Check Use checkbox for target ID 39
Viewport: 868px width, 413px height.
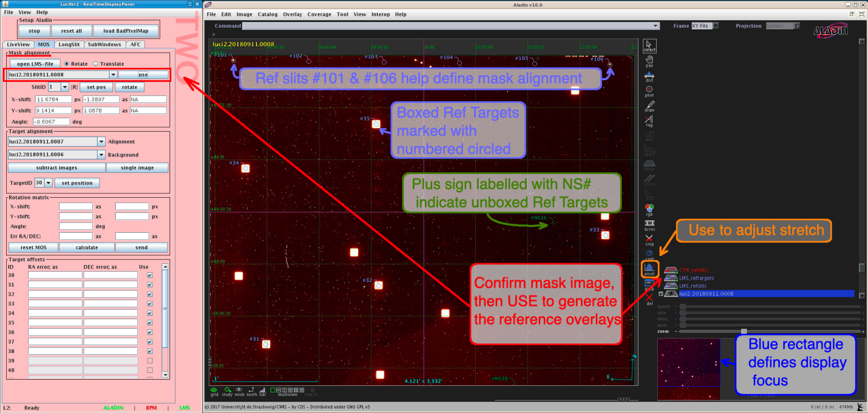[x=150, y=360]
